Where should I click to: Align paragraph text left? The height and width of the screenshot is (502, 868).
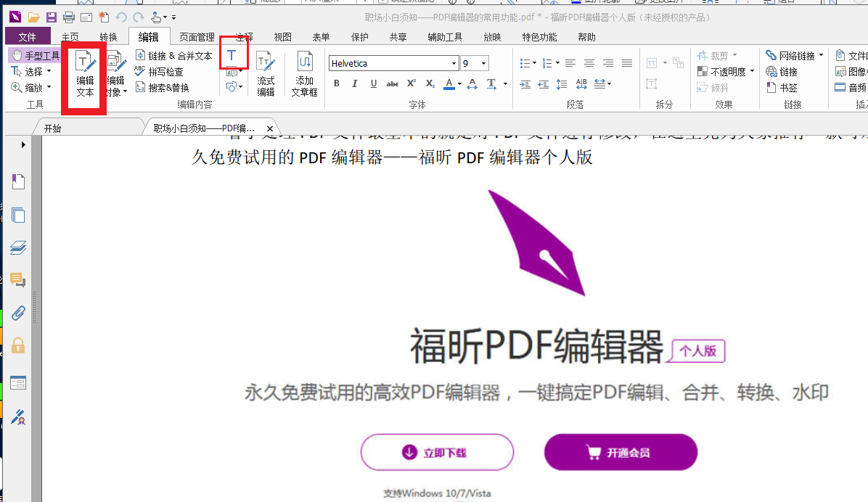570,63
